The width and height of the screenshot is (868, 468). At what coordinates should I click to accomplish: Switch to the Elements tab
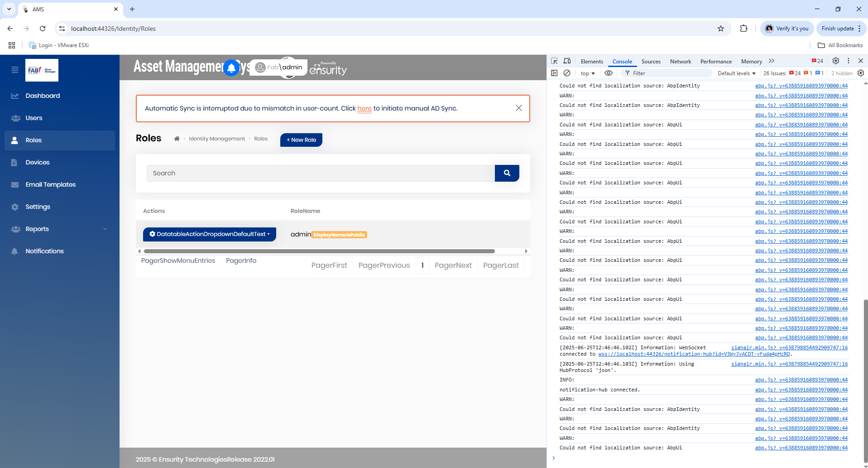[x=592, y=62]
